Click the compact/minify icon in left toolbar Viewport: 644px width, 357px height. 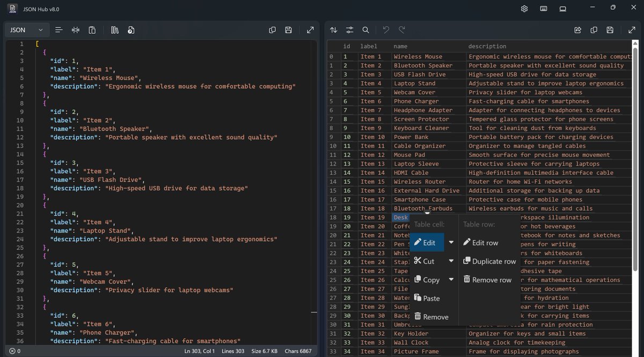[76, 30]
